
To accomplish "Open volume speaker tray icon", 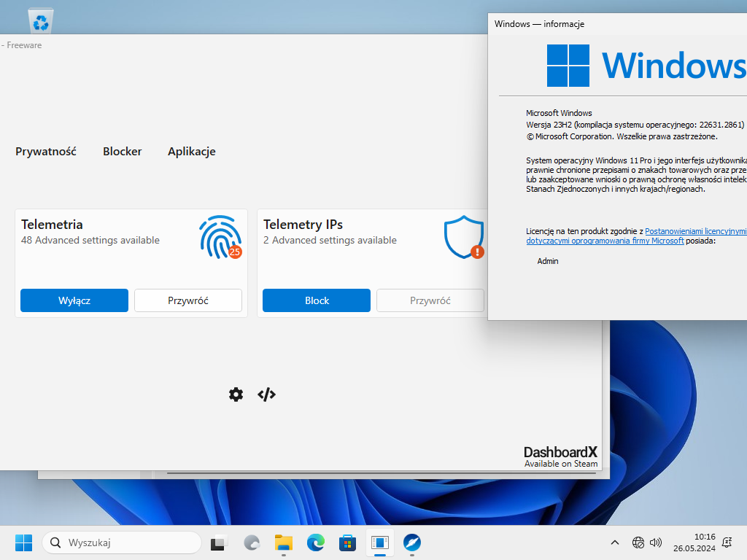I will pos(656,542).
